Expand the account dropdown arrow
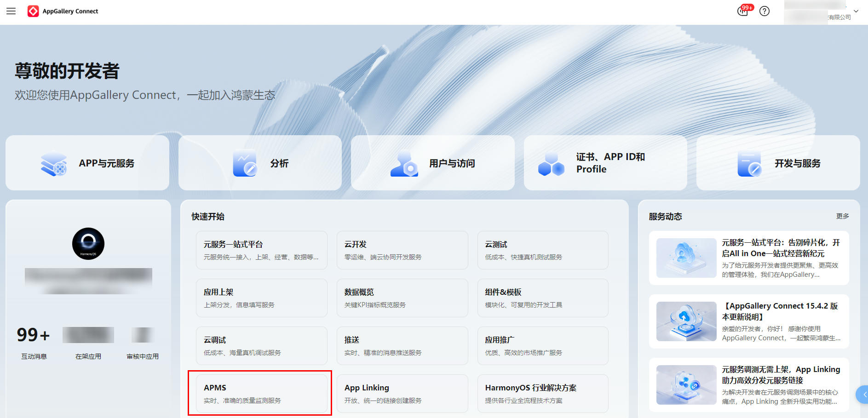This screenshot has height=418, width=868. [x=856, y=11]
